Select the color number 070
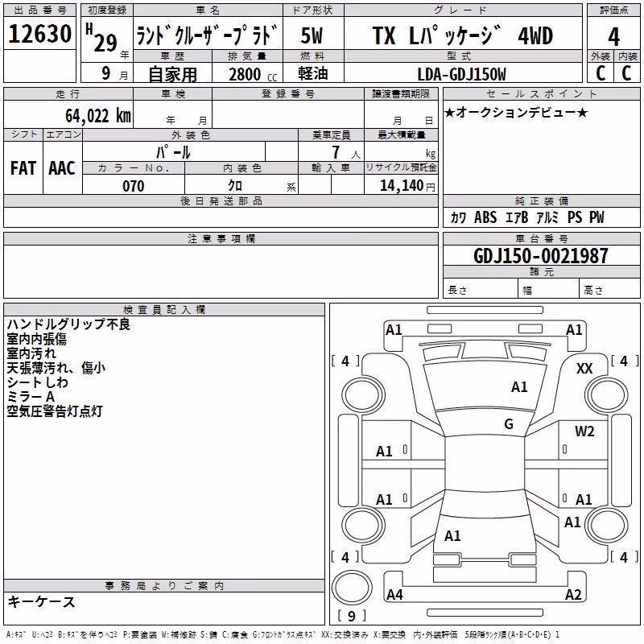This screenshot has height=644, width=644. coord(134,186)
